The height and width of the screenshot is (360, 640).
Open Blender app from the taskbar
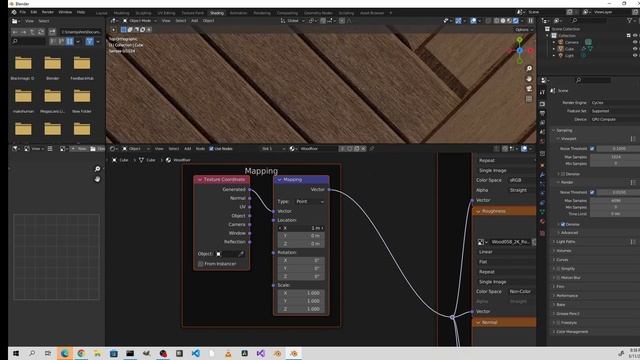pos(294,353)
